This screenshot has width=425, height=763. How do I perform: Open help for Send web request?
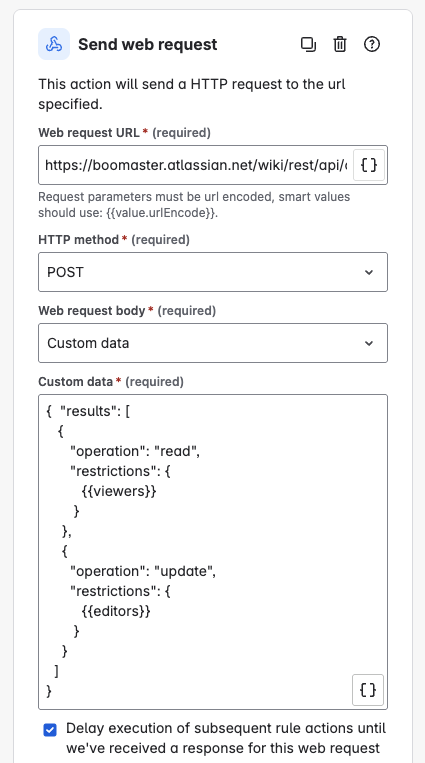(372, 44)
